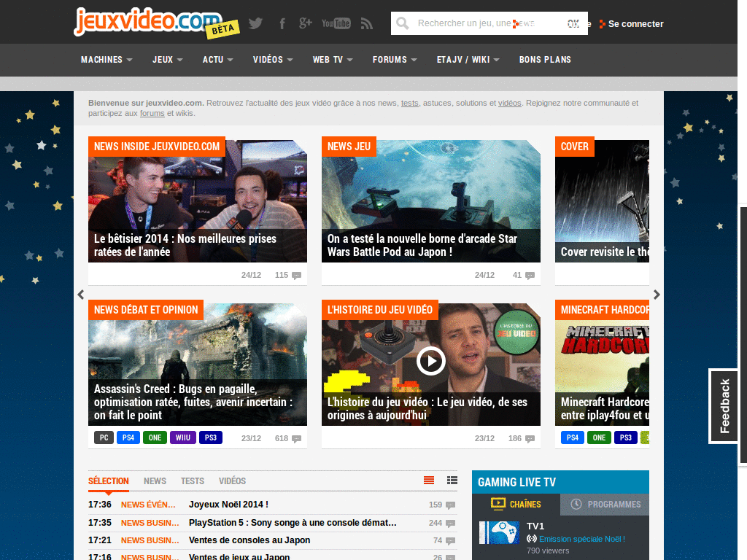Click WIIU platform tag
747x560 pixels.
point(183,437)
